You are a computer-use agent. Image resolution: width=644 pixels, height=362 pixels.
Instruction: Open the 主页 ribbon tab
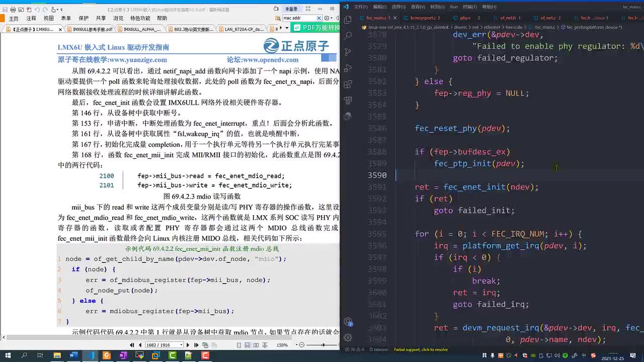(x=14, y=18)
